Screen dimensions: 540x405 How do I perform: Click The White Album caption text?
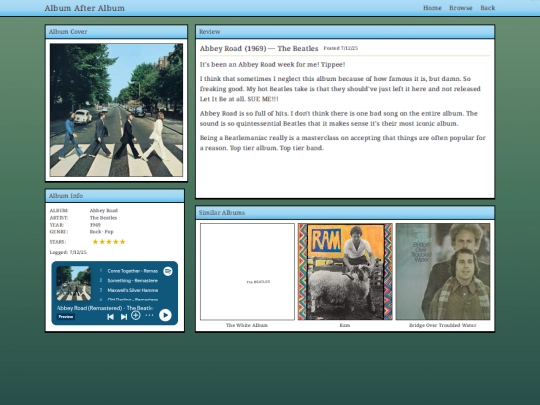coord(247,325)
